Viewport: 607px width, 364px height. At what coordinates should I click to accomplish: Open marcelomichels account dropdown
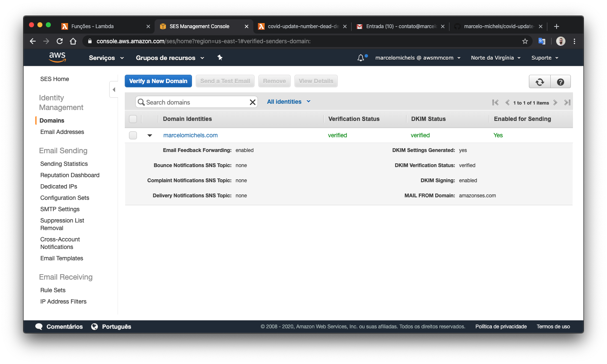coord(418,58)
